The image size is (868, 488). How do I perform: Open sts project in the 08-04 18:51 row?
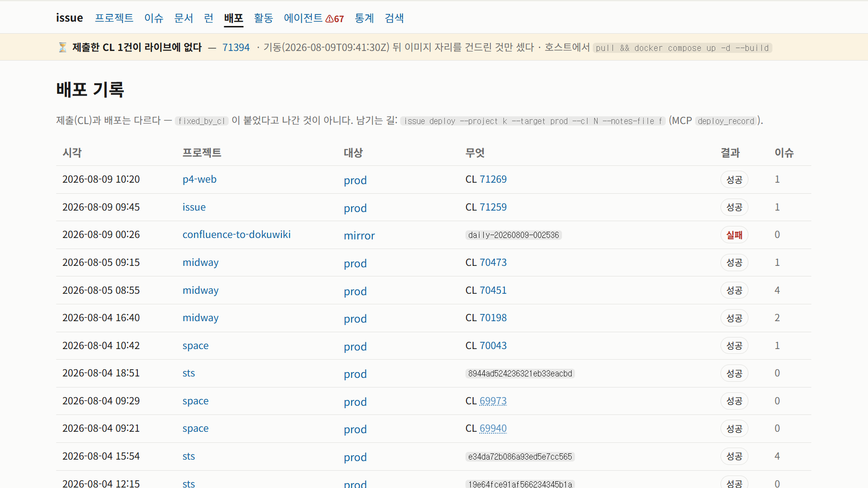(x=189, y=373)
